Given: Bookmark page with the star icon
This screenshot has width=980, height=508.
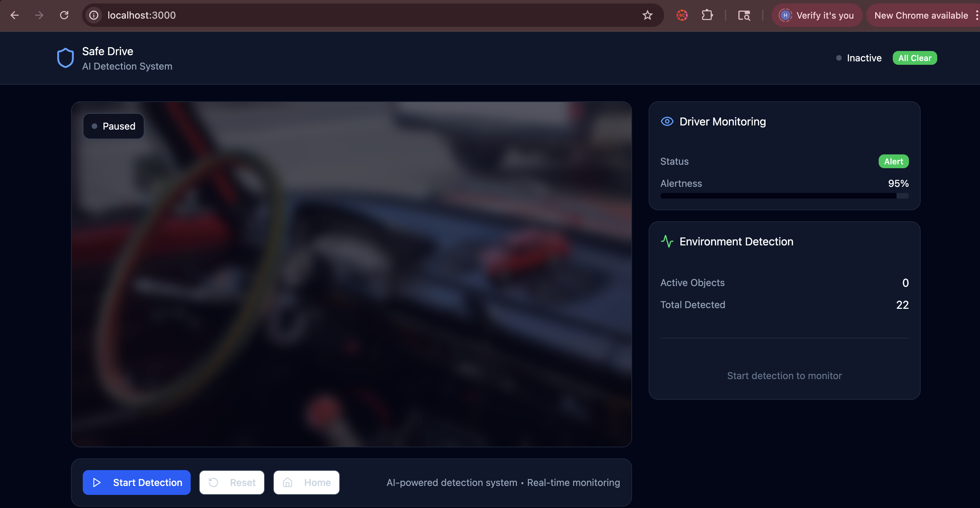Looking at the screenshot, I should pos(647,15).
